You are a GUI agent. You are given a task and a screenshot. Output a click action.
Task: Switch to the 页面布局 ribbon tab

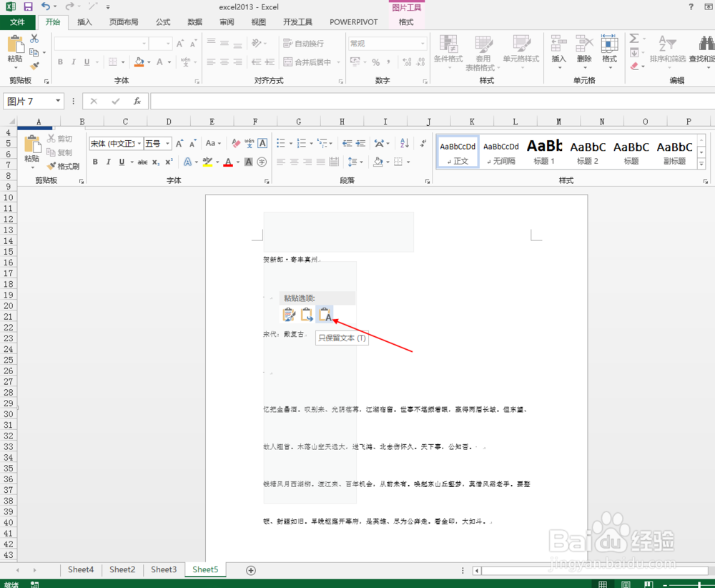[x=124, y=22]
